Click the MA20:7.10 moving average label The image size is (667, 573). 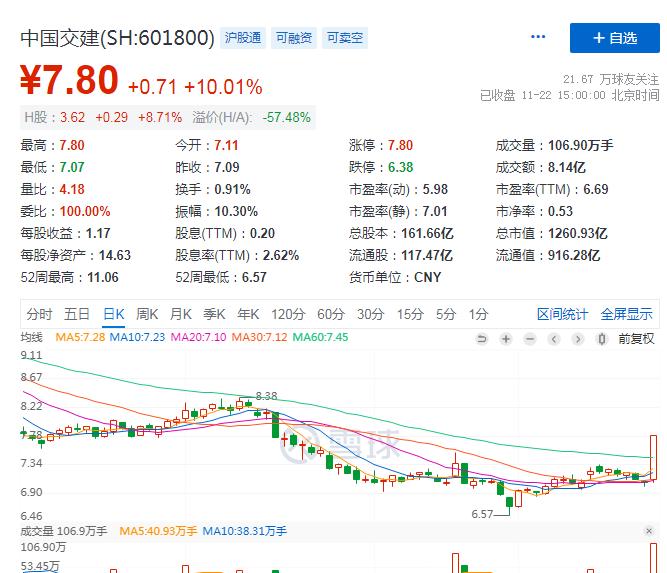[x=198, y=337]
